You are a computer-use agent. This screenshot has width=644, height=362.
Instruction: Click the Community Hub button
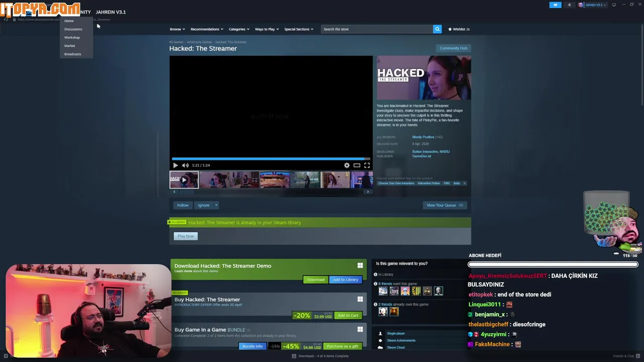453,48
